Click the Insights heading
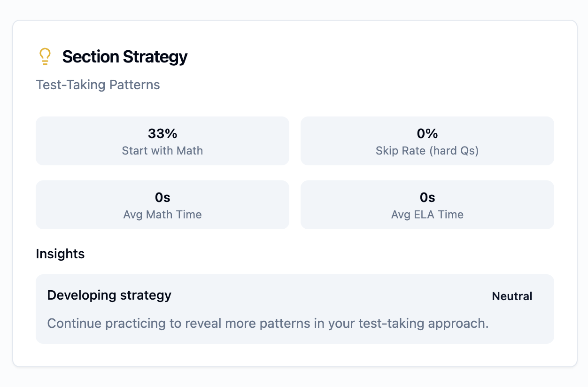Viewport: 588px width, 387px height. (x=60, y=254)
